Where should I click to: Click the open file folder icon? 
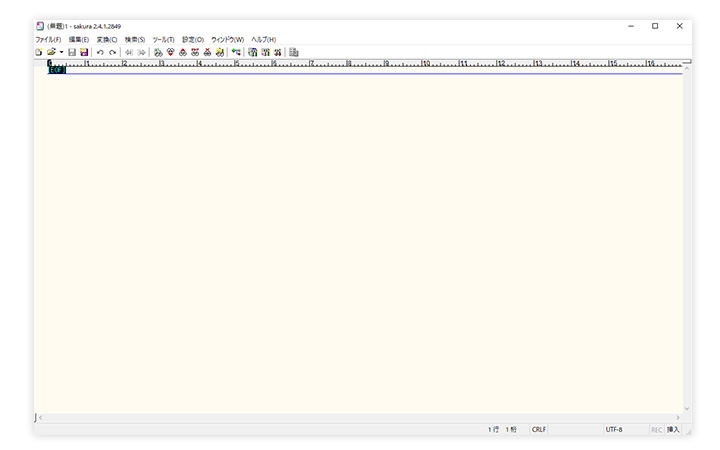click(x=50, y=52)
